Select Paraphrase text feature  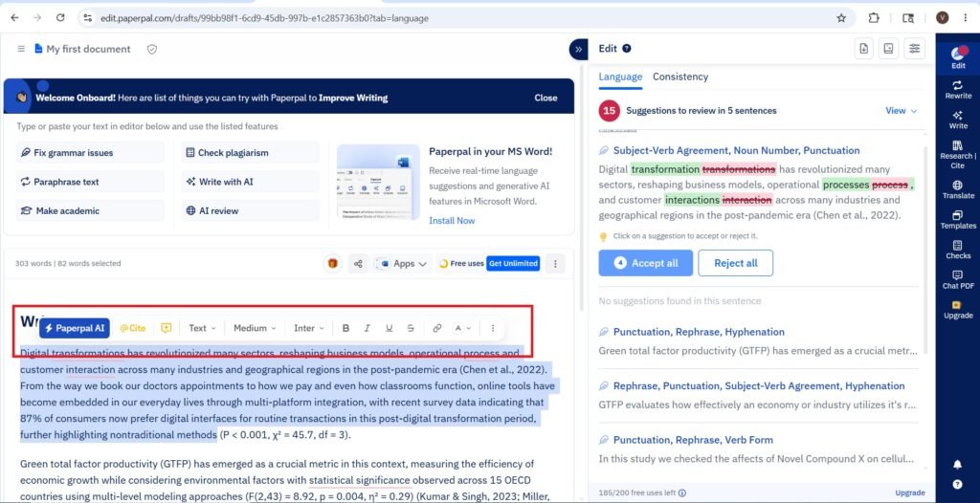tap(90, 182)
